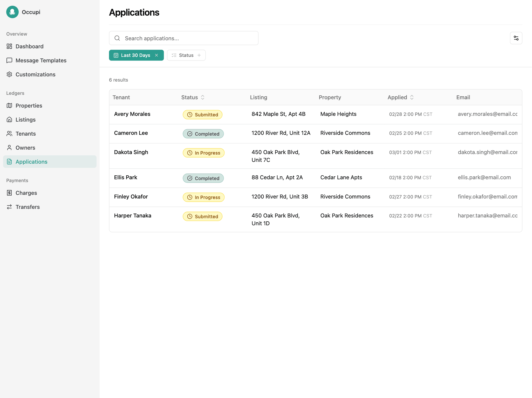Navigate to the Owners section
Viewport: 532px width, 398px height.
pyautogui.click(x=25, y=148)
